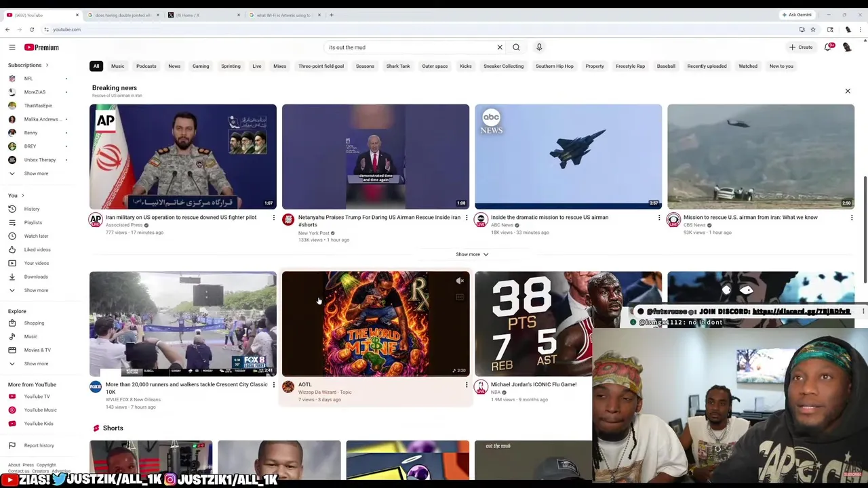The height and width of the screenshot is (488, 868).
Task: Select the Music filter chip
Action: pyautogui.click(x=117, y=66)
